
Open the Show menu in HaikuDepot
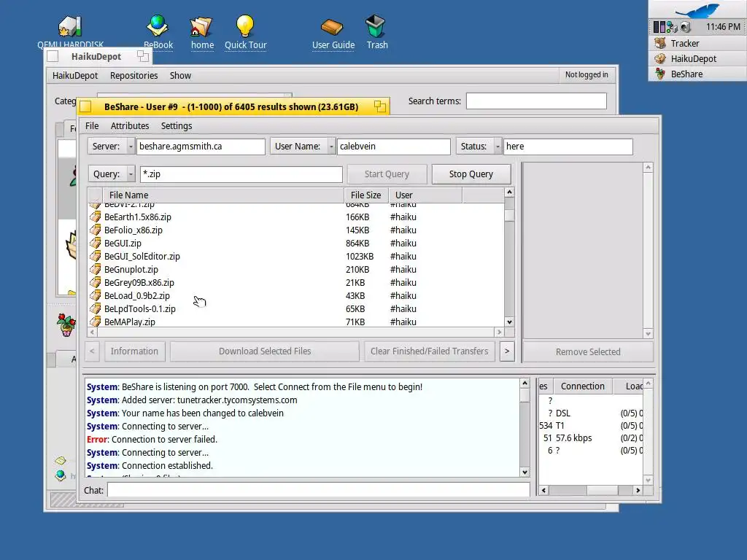pyautogui.click(x=180, y=75)
